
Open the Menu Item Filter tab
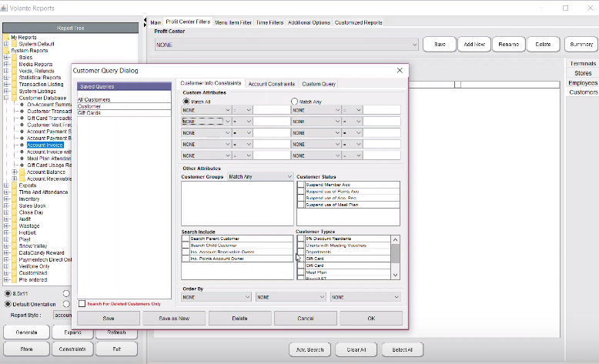233,23
